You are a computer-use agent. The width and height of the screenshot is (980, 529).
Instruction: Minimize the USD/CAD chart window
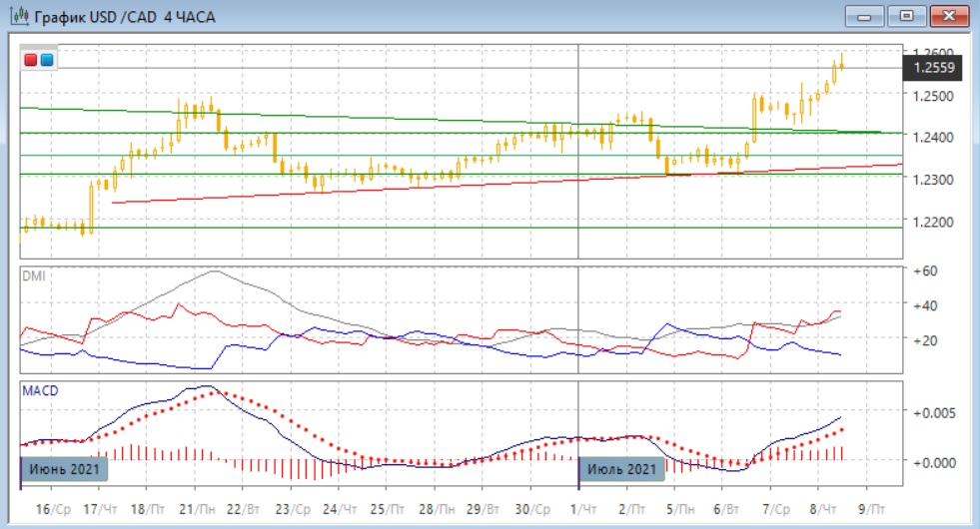coord(865,16)
